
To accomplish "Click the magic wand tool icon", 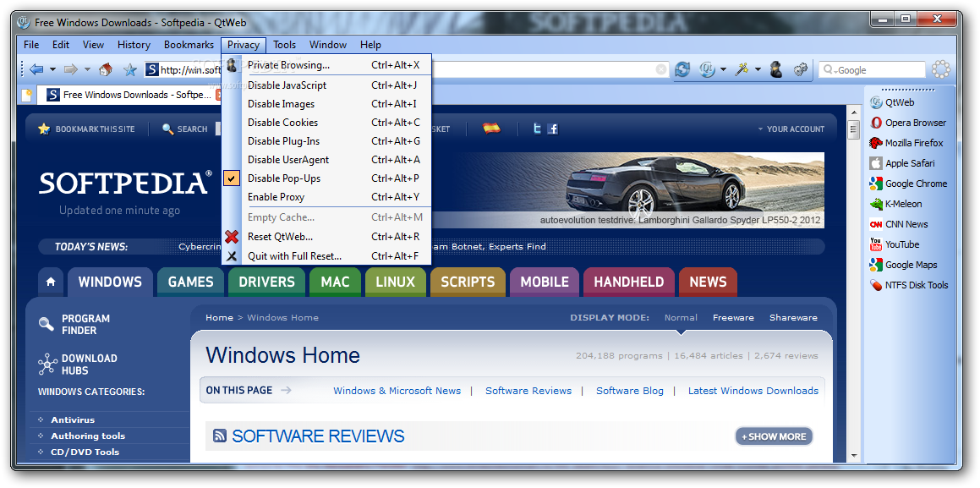I will coord(742,69).
